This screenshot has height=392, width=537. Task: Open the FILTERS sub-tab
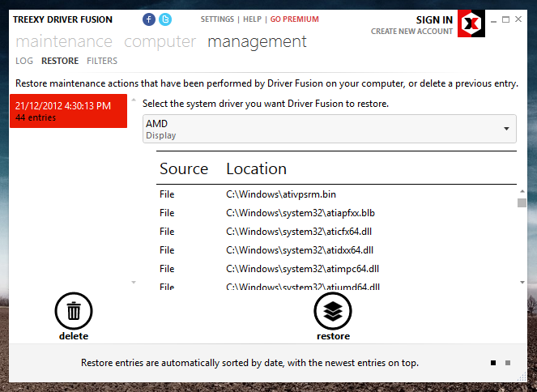102,61
